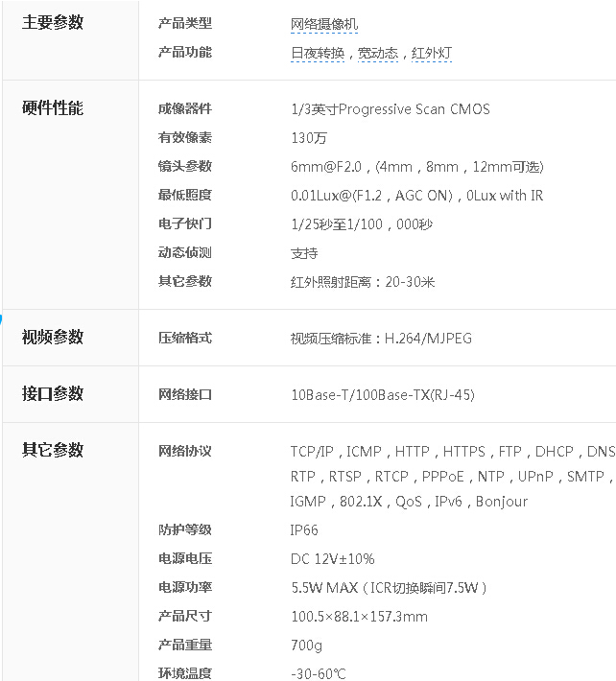This screenshot has width=616, height=681.
Task: Click the 产品尺寸 value 100.5×88.1×157.3mm
Action: pyautogui.click(x=359, y=617)
